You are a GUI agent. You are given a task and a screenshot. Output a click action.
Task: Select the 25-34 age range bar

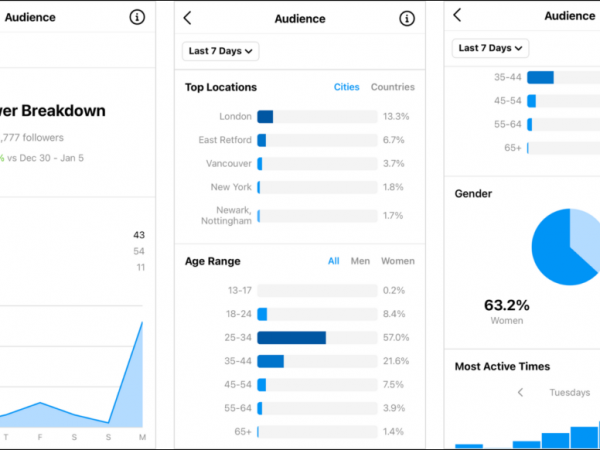291,337
